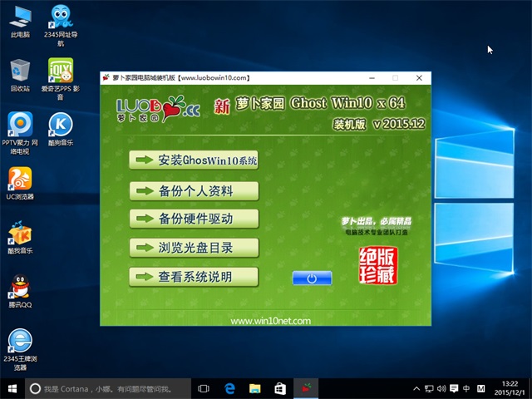532x399 pixels.
Task: Open the network tray icon
Action: coord(429,389)
